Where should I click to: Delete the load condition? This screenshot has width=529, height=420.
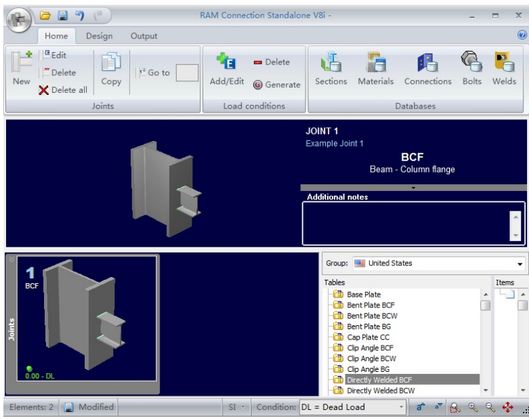point(272,62)
